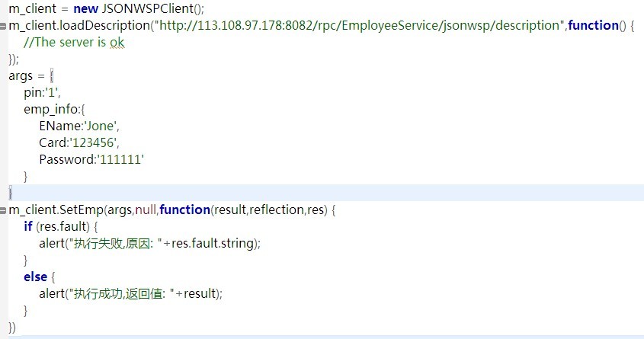Click the comment 'The server is ok'
Image resolution: width=644 pixels, height=339 pixels.
(74, 42)
